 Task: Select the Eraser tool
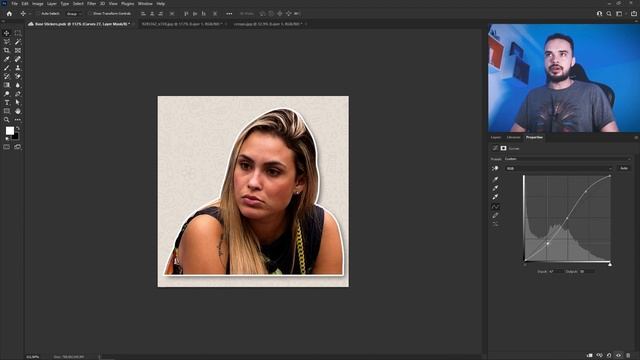(18, 76)
